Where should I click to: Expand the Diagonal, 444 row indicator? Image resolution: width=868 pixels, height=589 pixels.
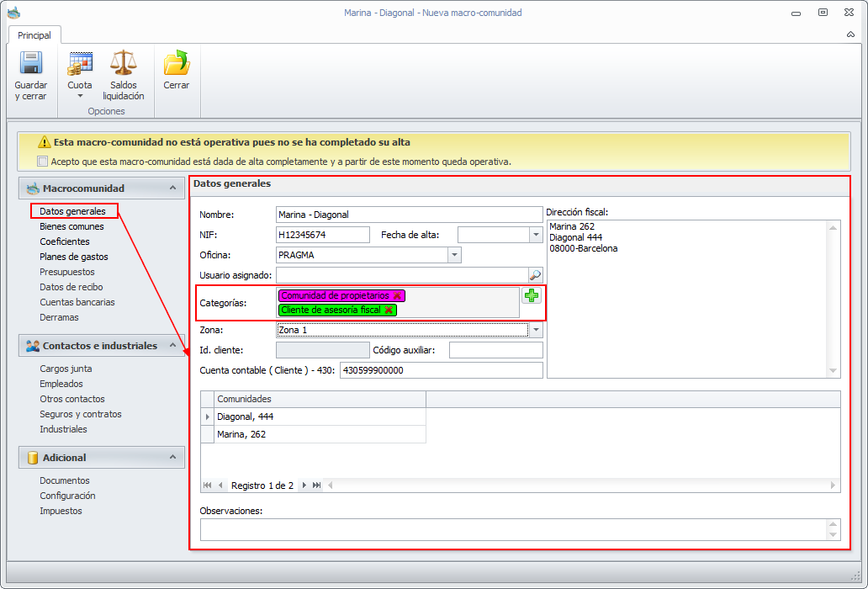[208, 417]
